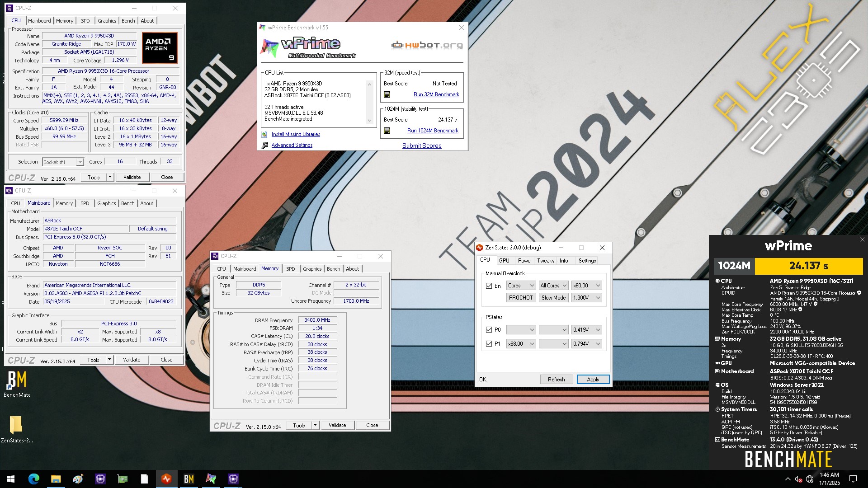The width and height of the screenshot is (868, 488).
Task: Click the Run 32M Benchmark link
Action: [436, 94]
